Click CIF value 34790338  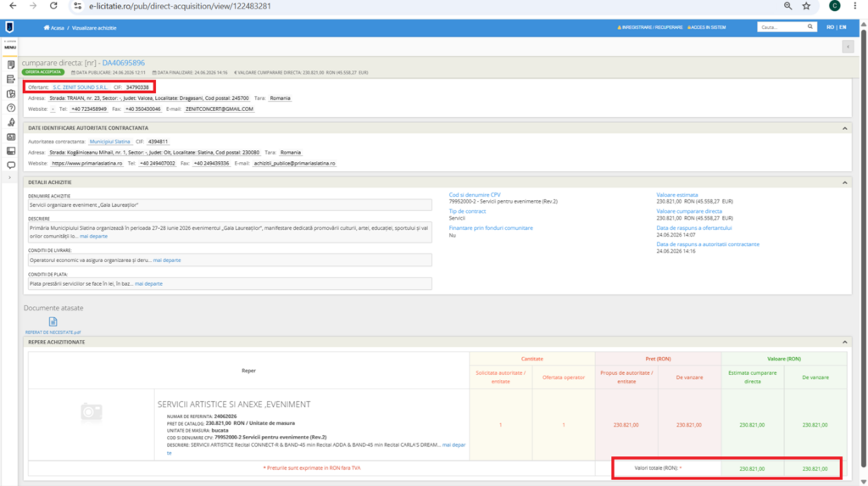(x=137, y=87)
